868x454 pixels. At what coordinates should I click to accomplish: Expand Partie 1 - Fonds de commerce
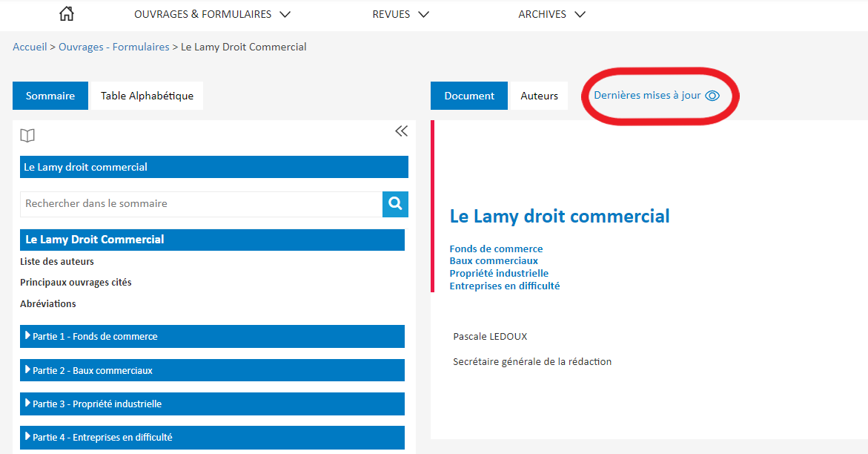[x=212, y=337]
